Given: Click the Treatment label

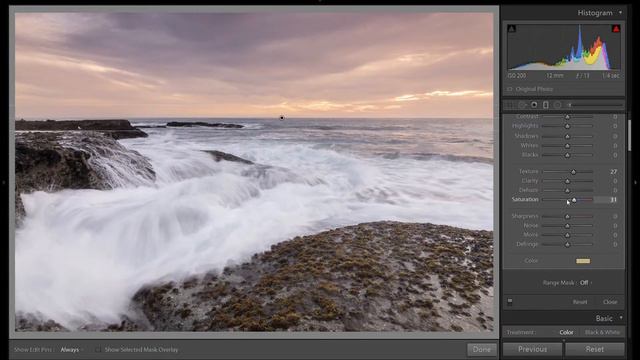Looking at the screenshot, I should (x=521, y=332).
